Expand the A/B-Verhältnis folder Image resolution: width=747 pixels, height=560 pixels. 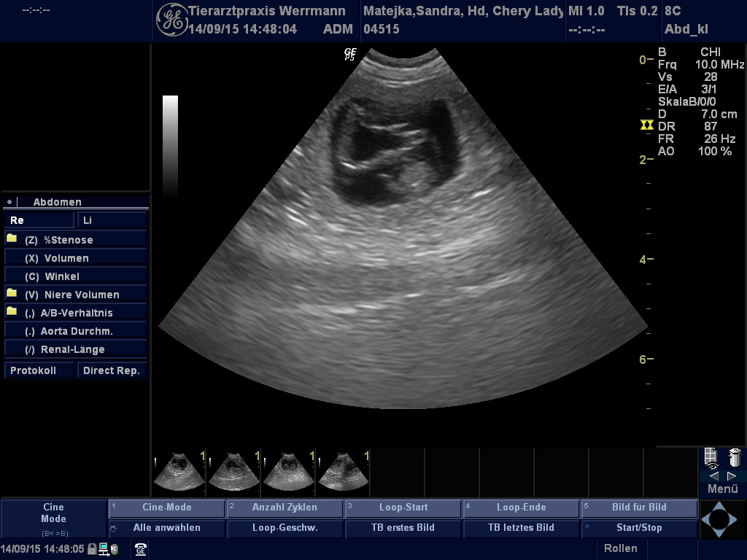(x=12, y=312)
